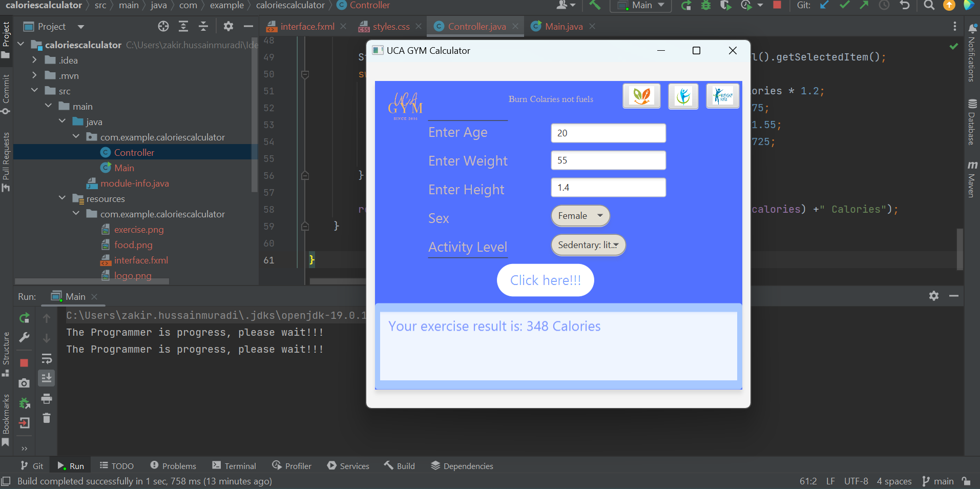Open the Dependencies tool window
Image resolution: width=980 pixels, height=489 pixels.
(x=462, y=466)
